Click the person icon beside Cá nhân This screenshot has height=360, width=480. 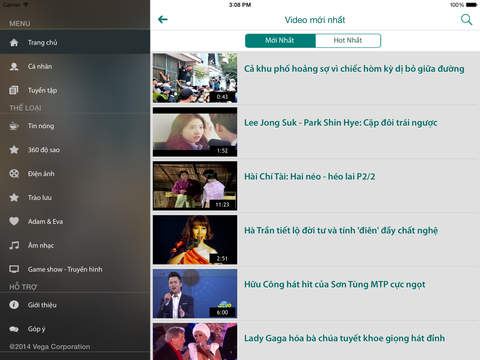14,67
